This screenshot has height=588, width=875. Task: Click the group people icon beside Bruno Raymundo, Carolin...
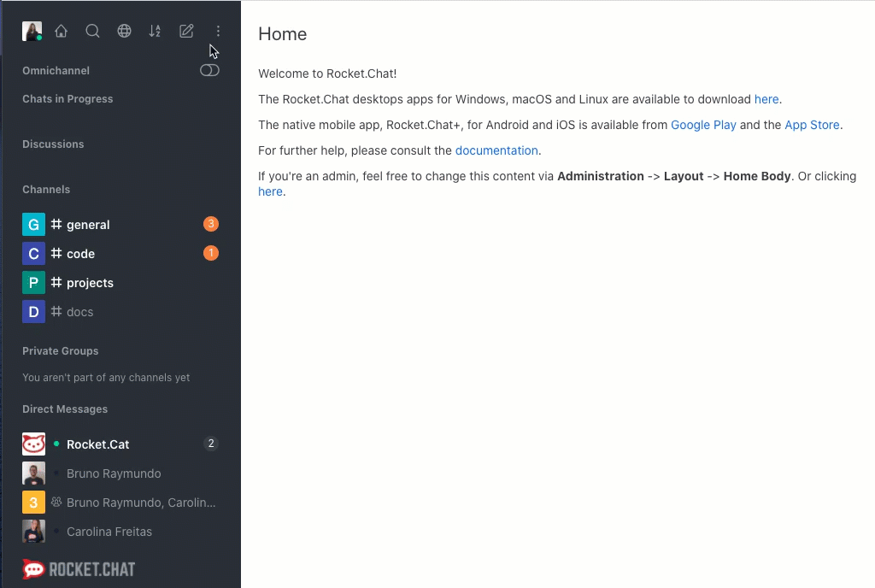(56, 502)
